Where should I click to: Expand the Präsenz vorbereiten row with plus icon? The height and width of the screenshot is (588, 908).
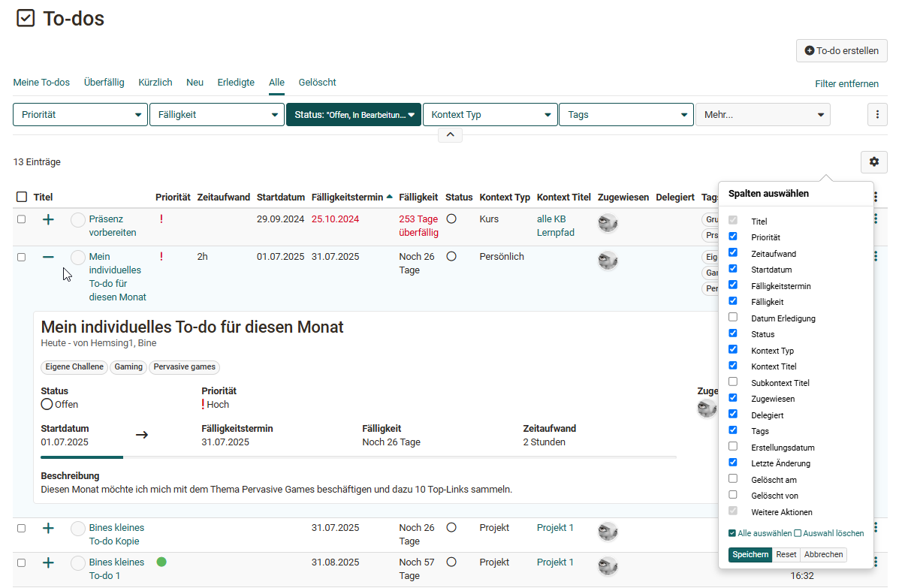point(48,219)
